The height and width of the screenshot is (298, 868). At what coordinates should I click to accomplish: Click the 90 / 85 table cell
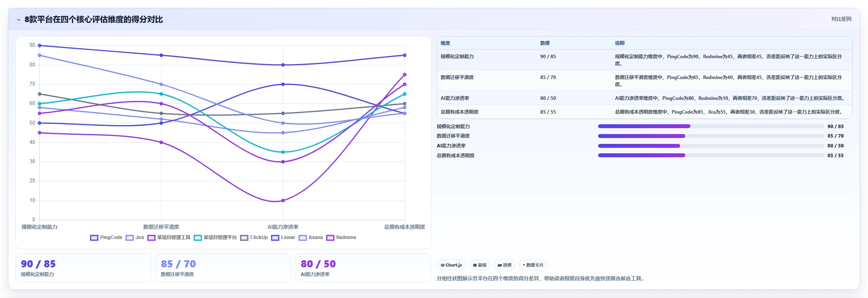point(548,57)
